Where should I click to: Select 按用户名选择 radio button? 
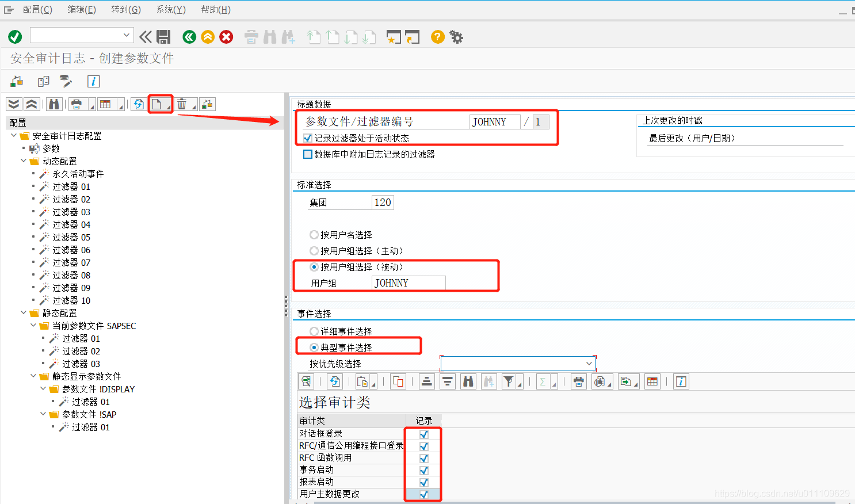click(314, 235)
